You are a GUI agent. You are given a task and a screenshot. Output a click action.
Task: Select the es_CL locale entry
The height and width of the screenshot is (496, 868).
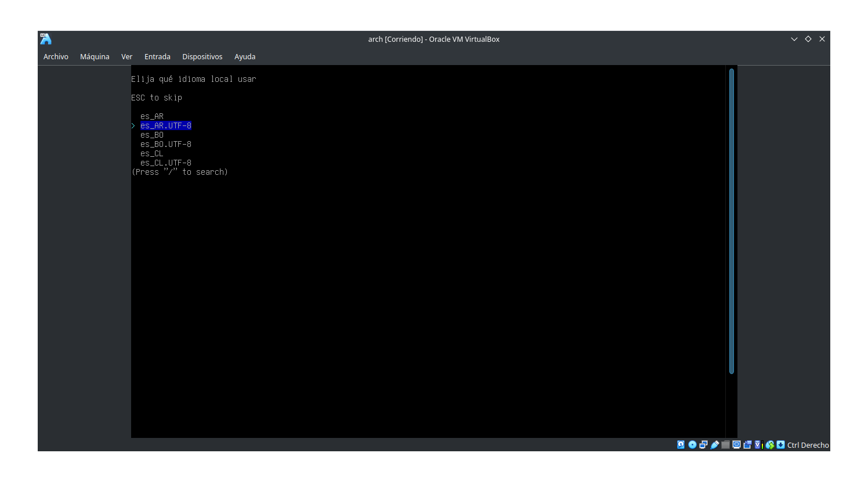click(151, 153)
